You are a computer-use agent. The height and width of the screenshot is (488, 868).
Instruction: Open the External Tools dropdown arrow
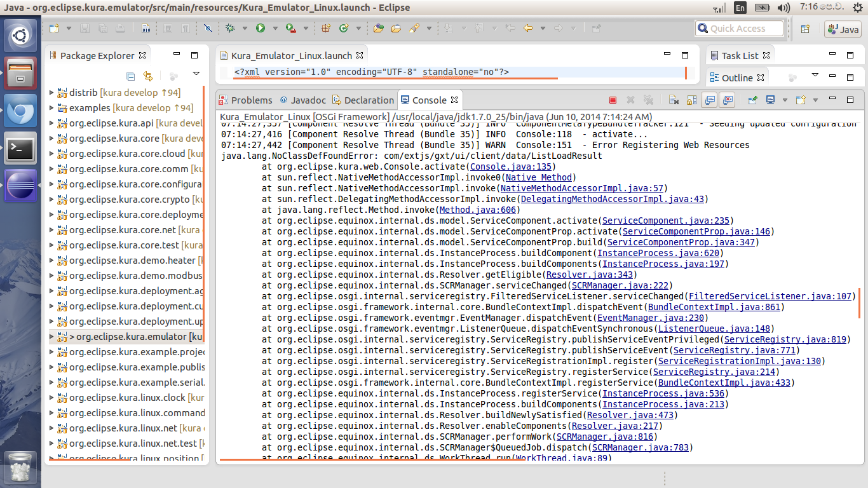pyautogui.click(x=306, y=28)
